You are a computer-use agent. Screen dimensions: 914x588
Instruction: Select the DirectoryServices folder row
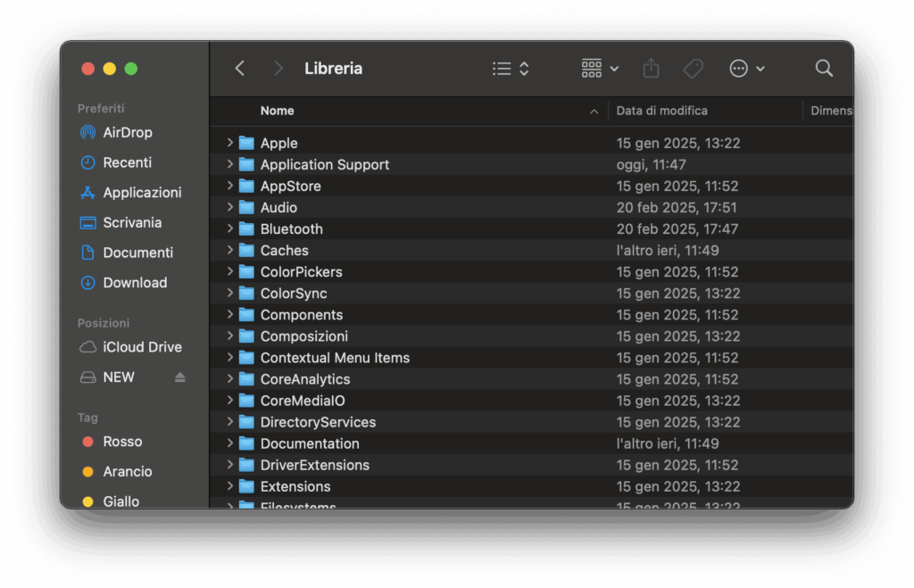532,422
